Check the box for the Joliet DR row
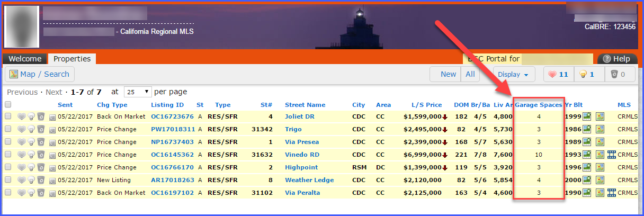 click(x=8, y=116)
